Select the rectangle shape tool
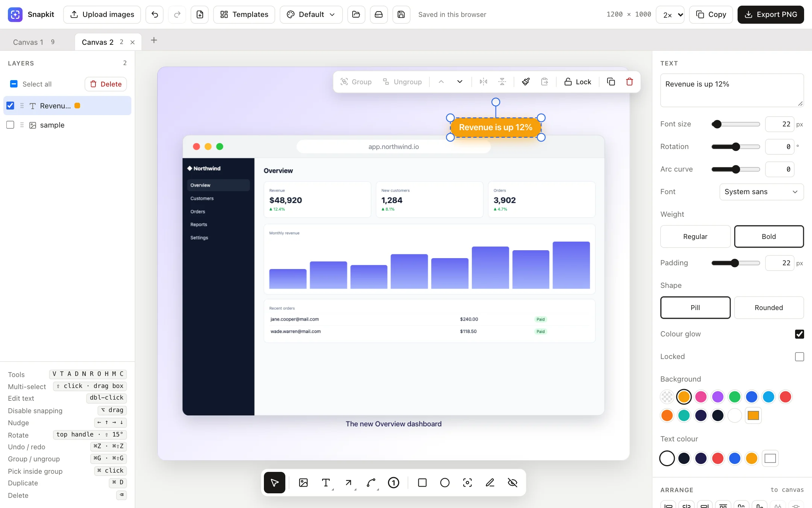Screen dimensions: 812x508 [422, 482]
